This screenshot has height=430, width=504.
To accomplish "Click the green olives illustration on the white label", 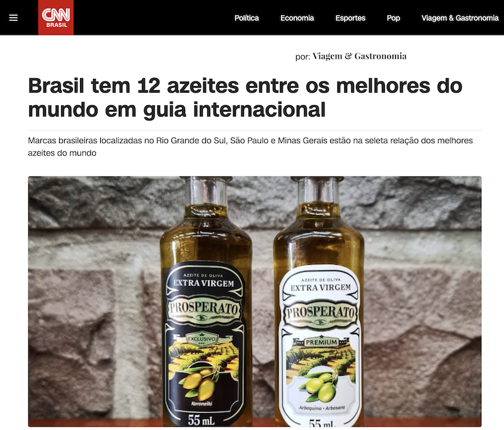I will [x=320, y=387].
